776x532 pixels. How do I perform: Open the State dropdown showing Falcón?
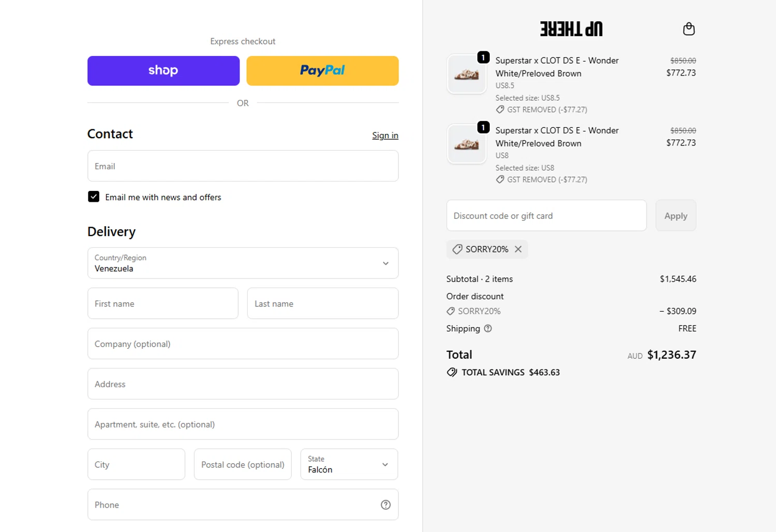coord(349,465)
